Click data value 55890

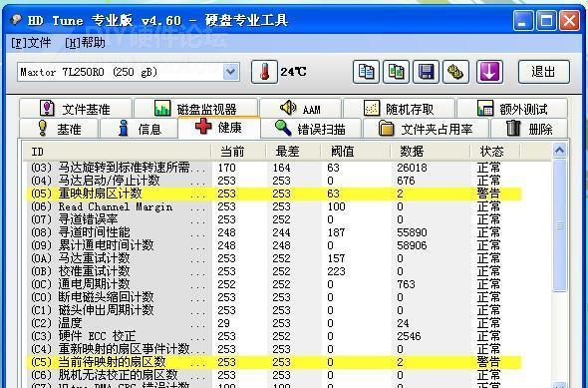click(412, 232)
